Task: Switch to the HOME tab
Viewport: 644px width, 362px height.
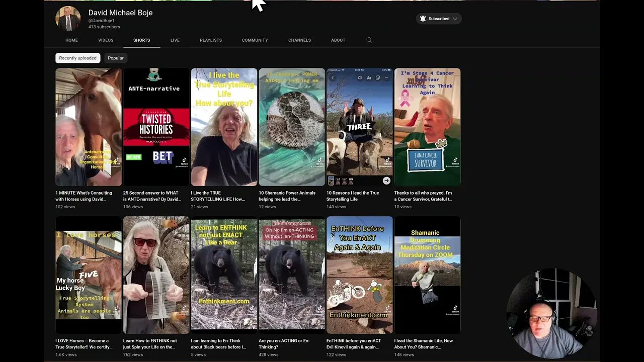Action: 71,40
